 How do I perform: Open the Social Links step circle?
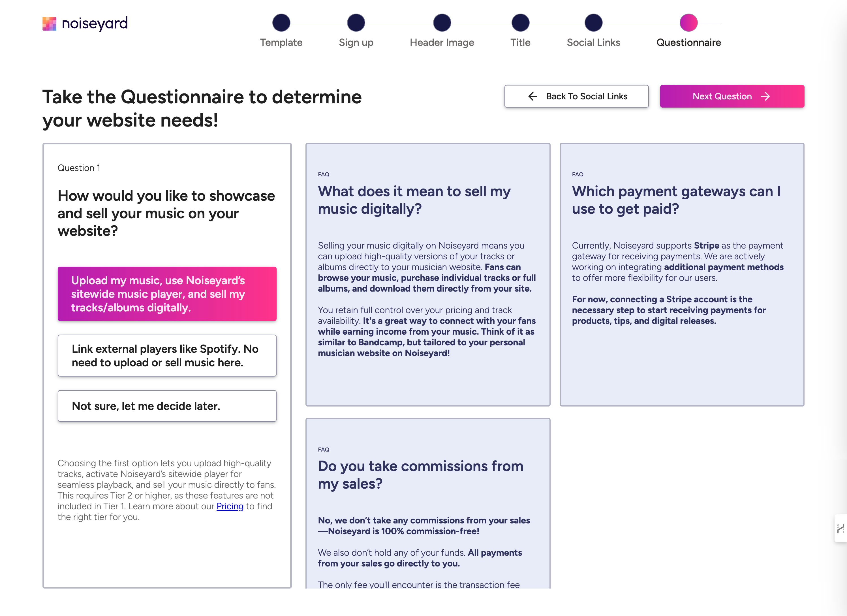click(x=593, y=23)
